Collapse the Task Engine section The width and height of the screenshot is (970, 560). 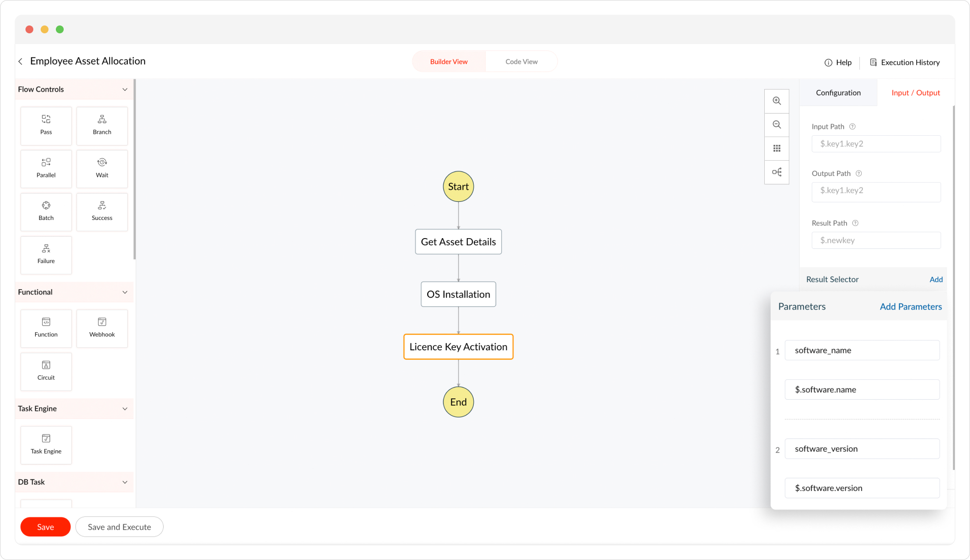point(125,409)
